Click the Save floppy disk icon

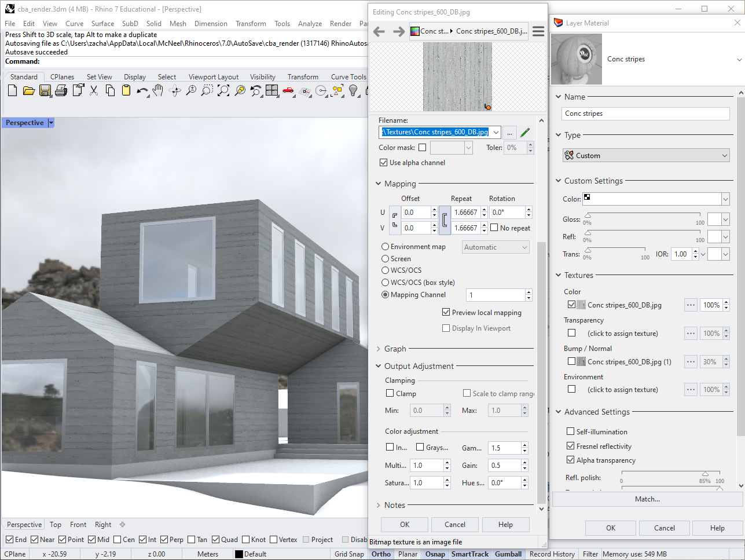pyautogui.click(x=45, y=90)
